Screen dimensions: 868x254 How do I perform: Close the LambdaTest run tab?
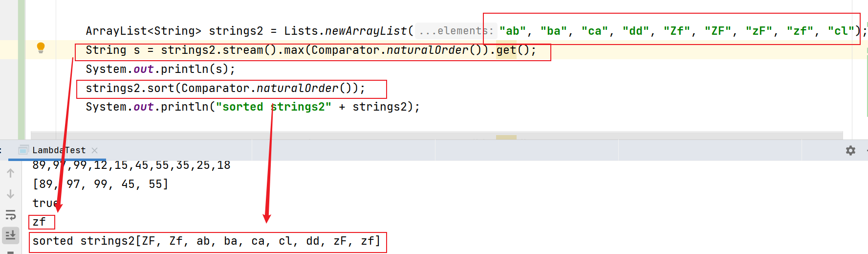coord(95,150)
